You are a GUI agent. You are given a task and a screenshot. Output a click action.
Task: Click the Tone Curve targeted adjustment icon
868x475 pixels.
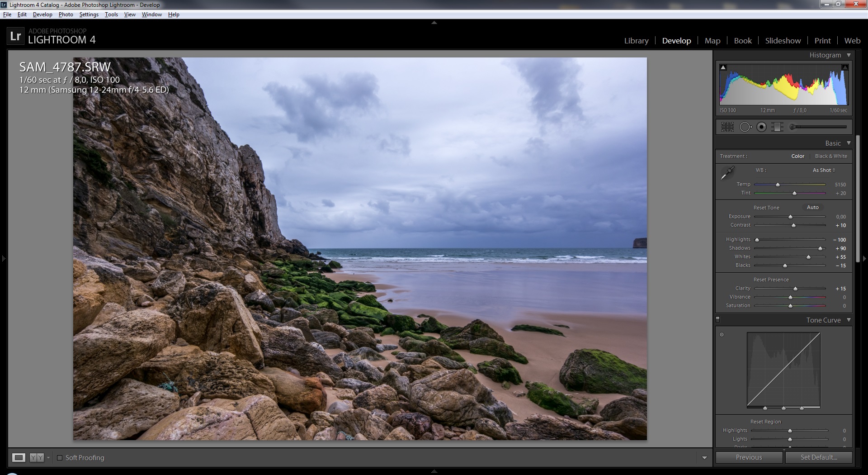click(x=722, y=335)
